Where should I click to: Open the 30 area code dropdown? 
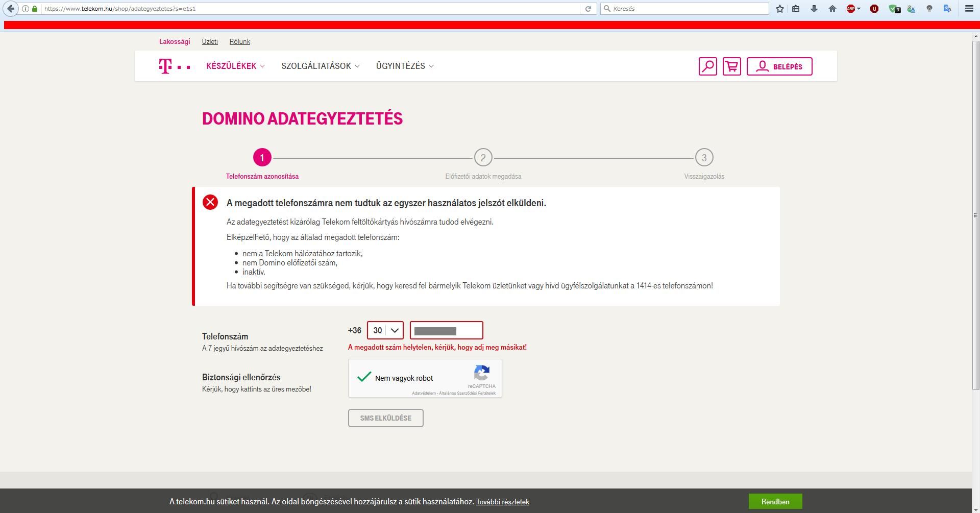(x=385, y=330)
